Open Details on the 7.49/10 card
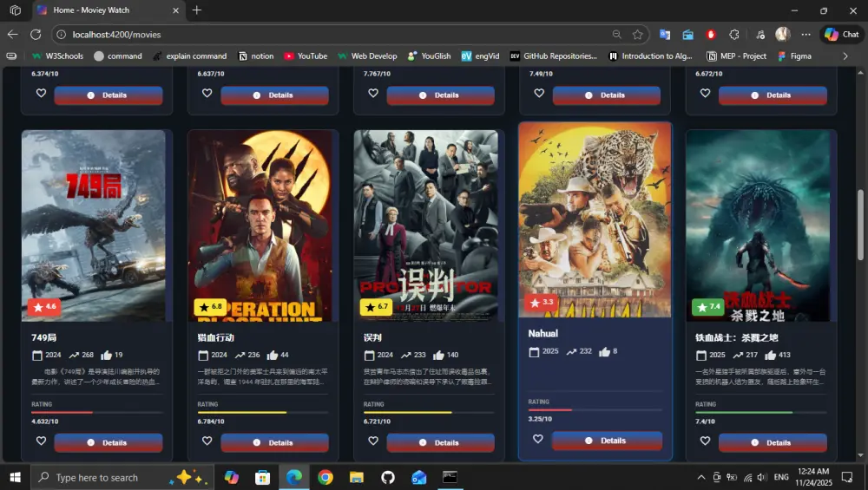This screenshot has width=868, height=490. coord(607,95)
